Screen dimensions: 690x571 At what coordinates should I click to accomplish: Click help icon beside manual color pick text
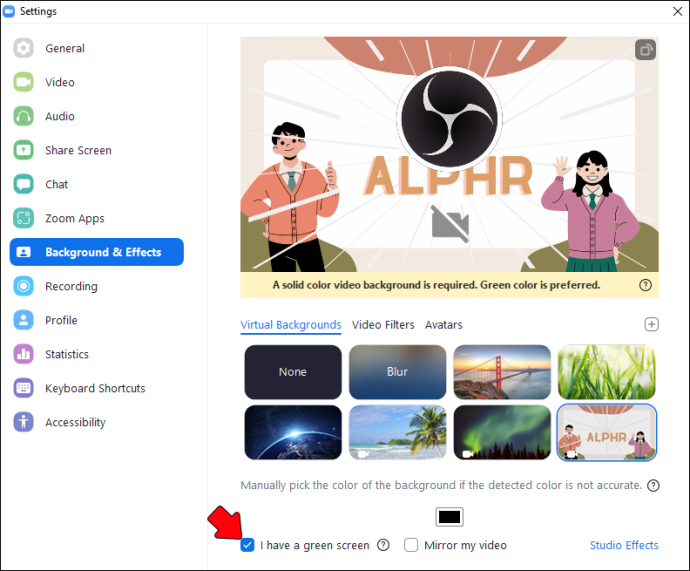pos(653,485)
